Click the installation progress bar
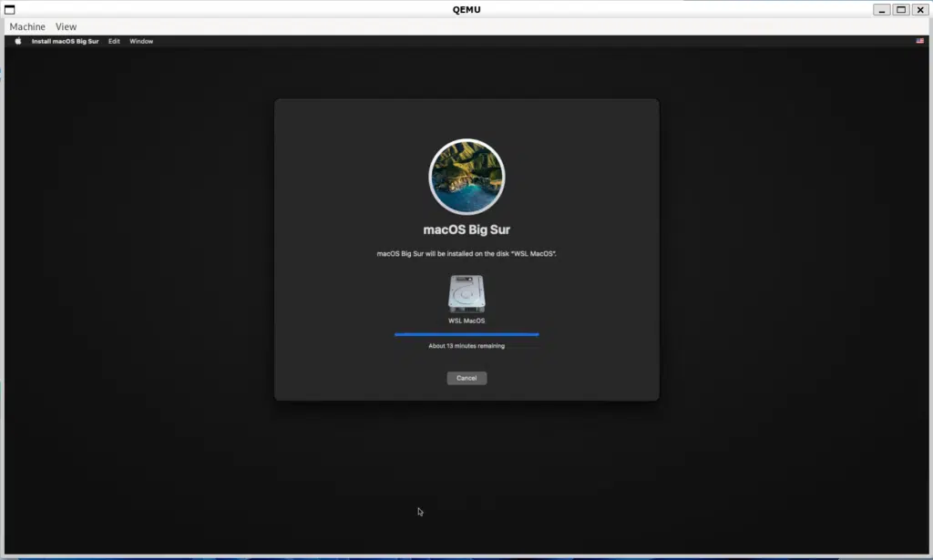Screen dimensions: 933x560 click(466, 335)
